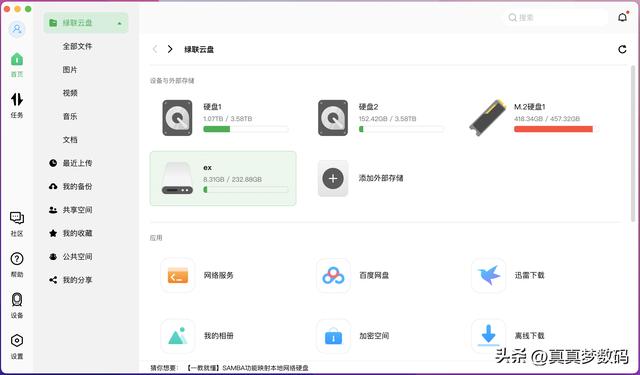Open the 设备 device icon
The height and width of the screenshot is (375, 640).
coord(17,300)
